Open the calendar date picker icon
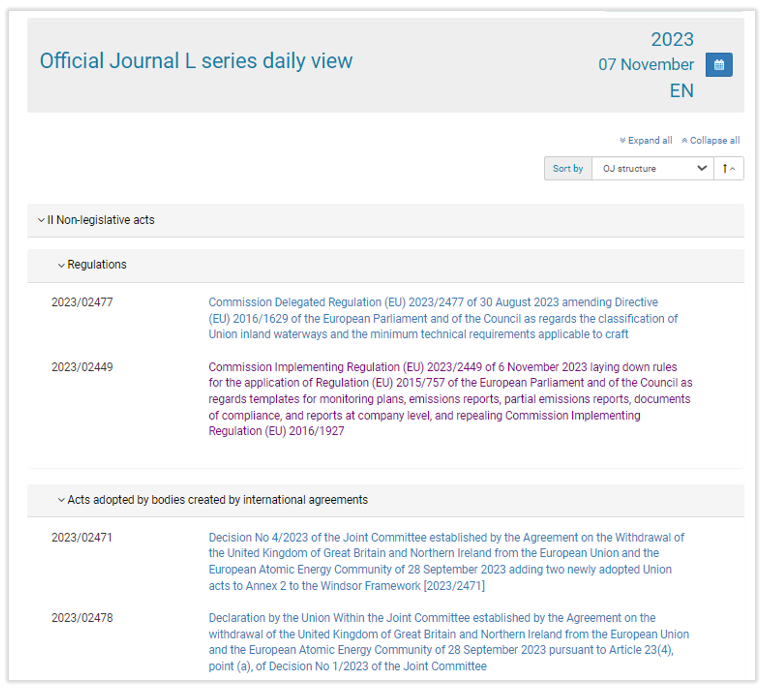 [x=718, y=65]
